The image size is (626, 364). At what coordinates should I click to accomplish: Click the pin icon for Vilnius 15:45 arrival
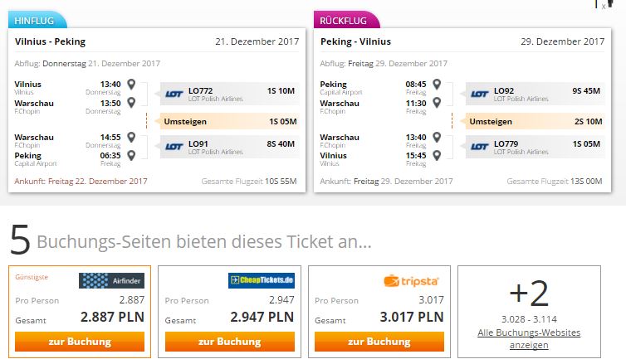click(x=438, y=155)
